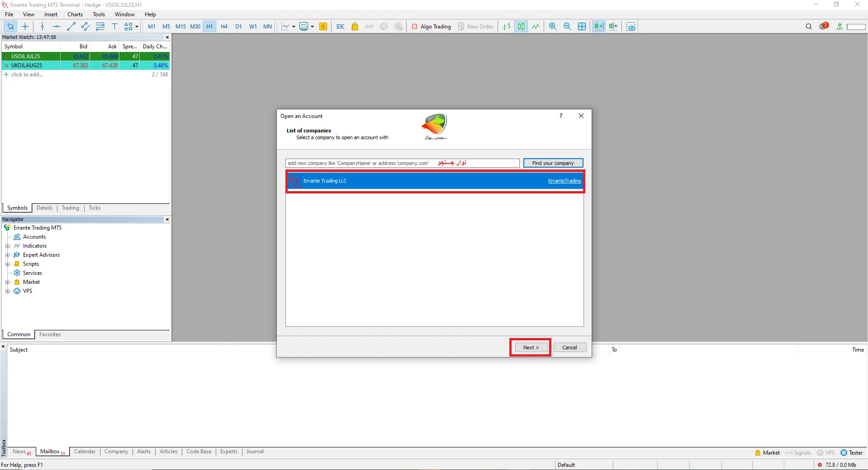Select the Text label tool
The height and width of the screenshot is (470, 868).
(x=114, y=27)
